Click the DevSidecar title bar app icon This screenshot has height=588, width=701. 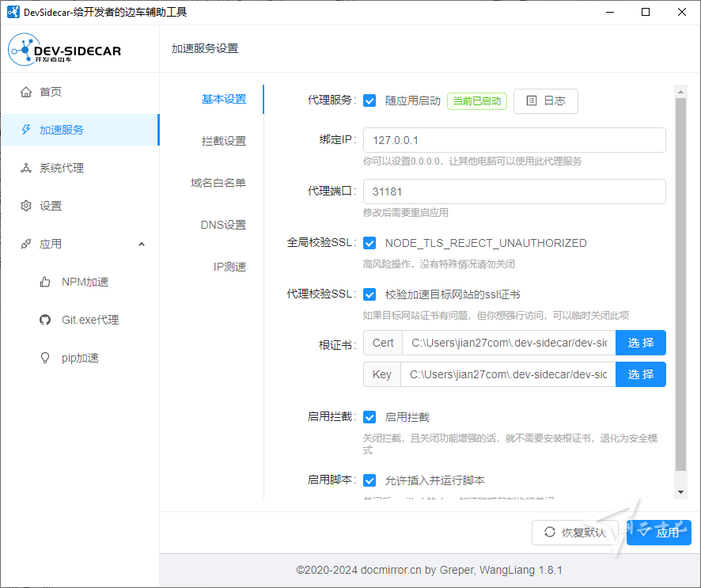click(13, 12)
